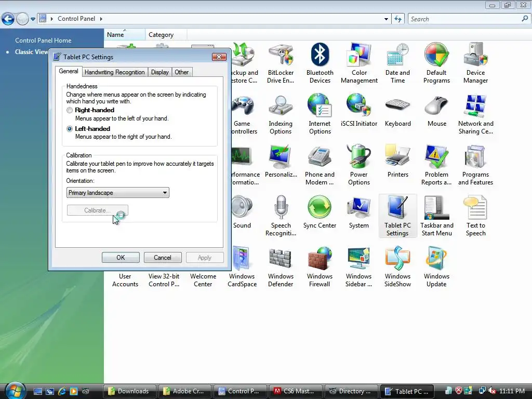532x399 pixels.
Task: Open Keyboard settings
Action: coord(397,111)
